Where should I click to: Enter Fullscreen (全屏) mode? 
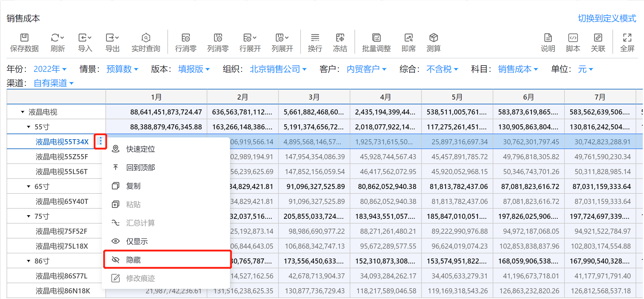[627, 38]
